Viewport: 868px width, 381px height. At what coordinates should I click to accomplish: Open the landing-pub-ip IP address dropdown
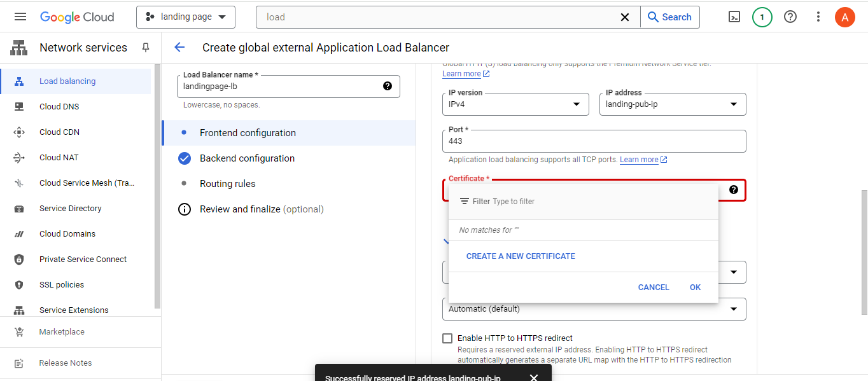point(732,104)
